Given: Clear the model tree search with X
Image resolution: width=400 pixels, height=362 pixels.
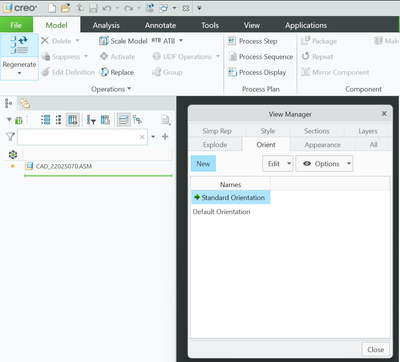Looking at the screenshot, I should click(x=142, y=137).
